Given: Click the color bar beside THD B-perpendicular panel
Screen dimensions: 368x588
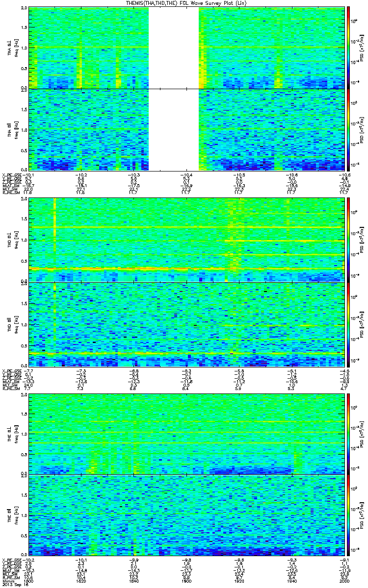Looking at the screenshot, I should [x=348, y=240].
